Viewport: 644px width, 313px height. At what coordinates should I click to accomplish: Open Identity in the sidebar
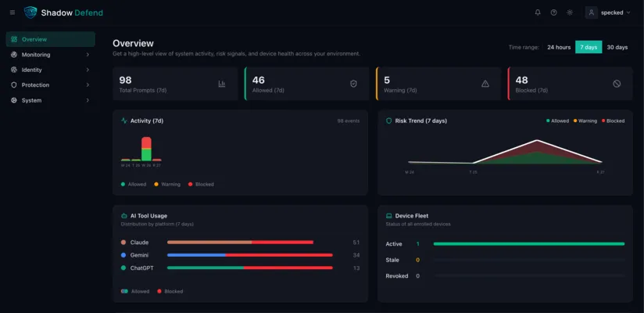pos(51,70)
